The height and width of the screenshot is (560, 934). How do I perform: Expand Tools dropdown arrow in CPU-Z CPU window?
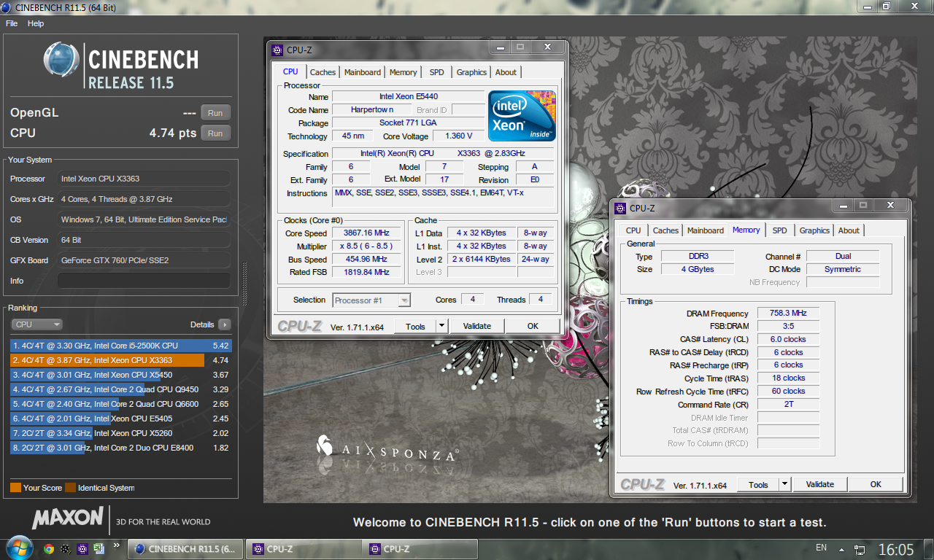[441, 326]
